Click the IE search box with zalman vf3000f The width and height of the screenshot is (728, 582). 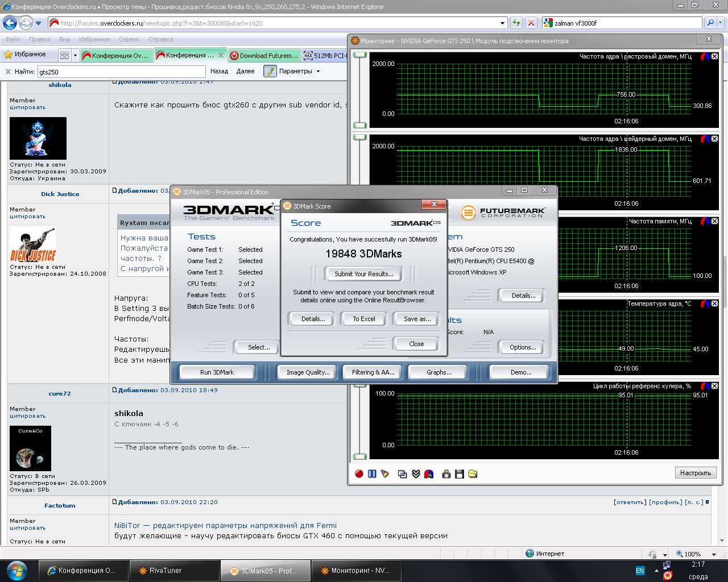[x=622, y=23]
